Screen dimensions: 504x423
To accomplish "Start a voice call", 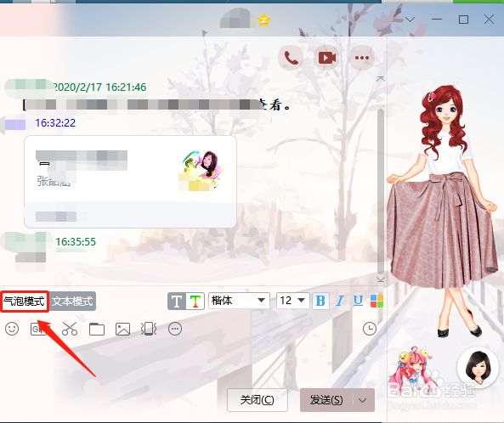I will pos(291,58).
